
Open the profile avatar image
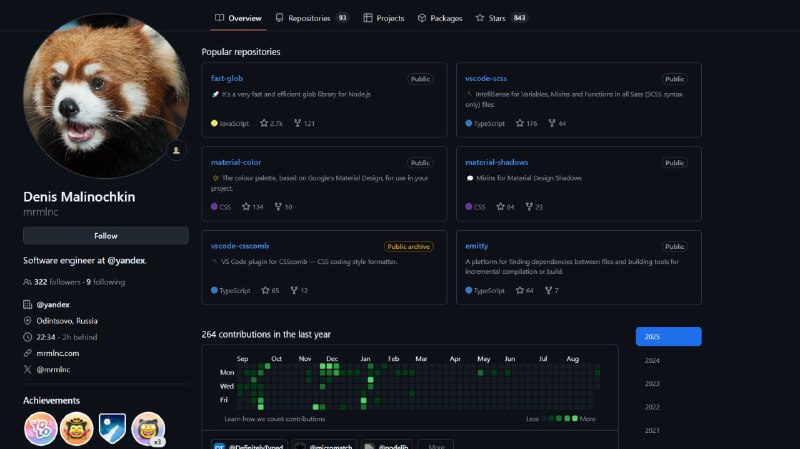click(106, 97)
